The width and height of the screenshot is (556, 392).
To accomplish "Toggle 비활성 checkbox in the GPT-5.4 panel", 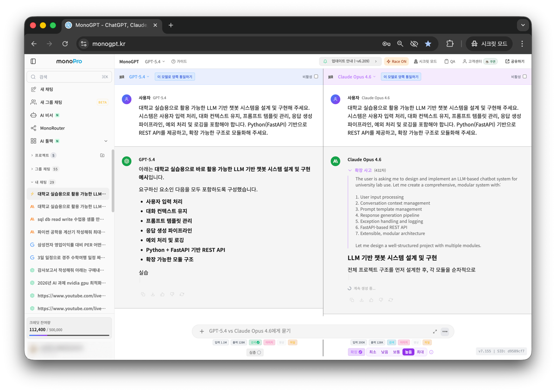I will click(316, 77).
